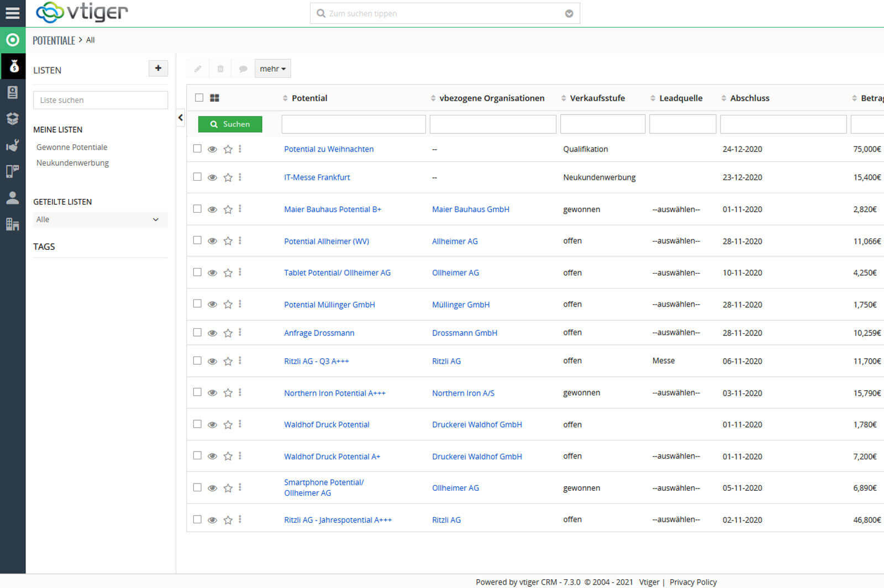Click the grid view icon in table header

pyautogui.click(x=215, y=98)
